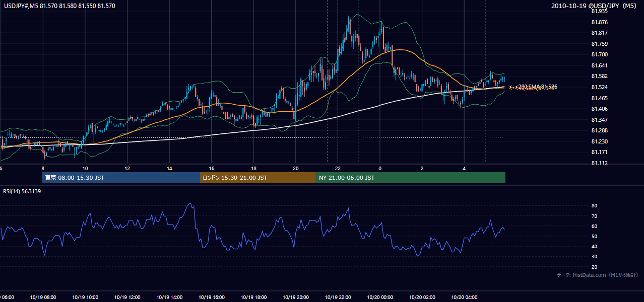The width and height of the screenshot is (644, 302).
Task: Click hour label 18 under price chart
Action: click(253, 169)
